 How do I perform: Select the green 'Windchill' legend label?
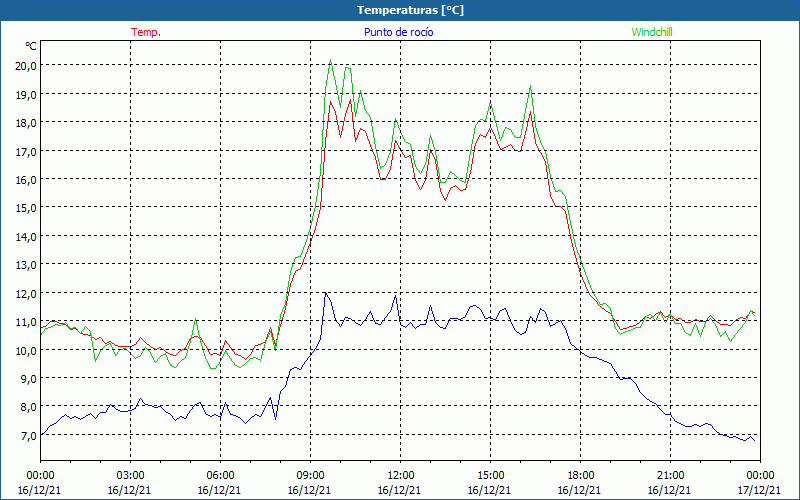tap(652, 32)
